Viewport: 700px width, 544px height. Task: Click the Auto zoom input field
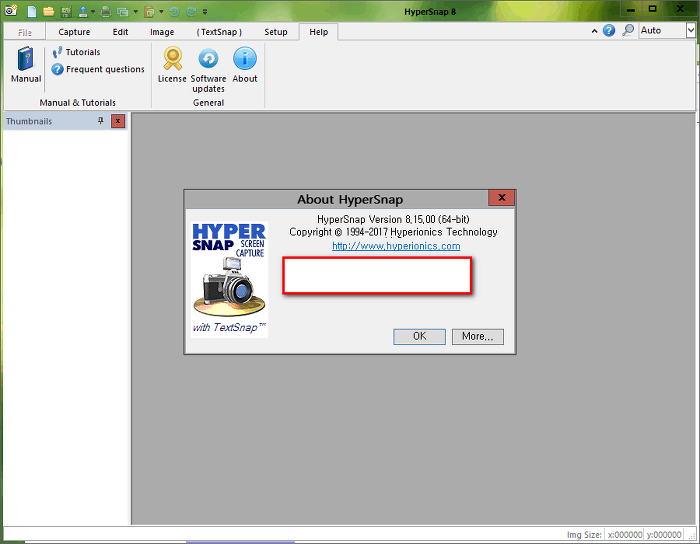click(662, 30)
